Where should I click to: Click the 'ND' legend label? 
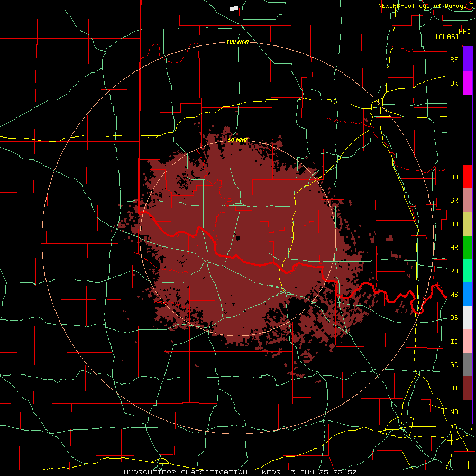click(x=454, y=412)
